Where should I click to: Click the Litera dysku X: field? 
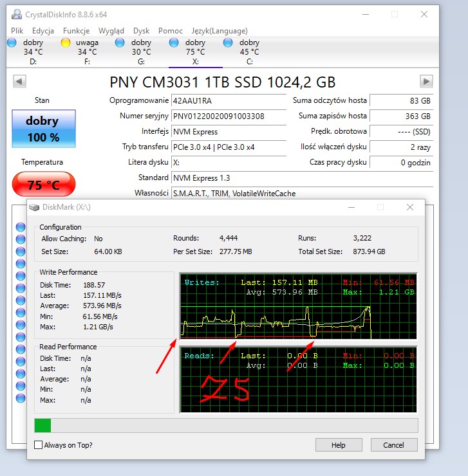point(229,163)
